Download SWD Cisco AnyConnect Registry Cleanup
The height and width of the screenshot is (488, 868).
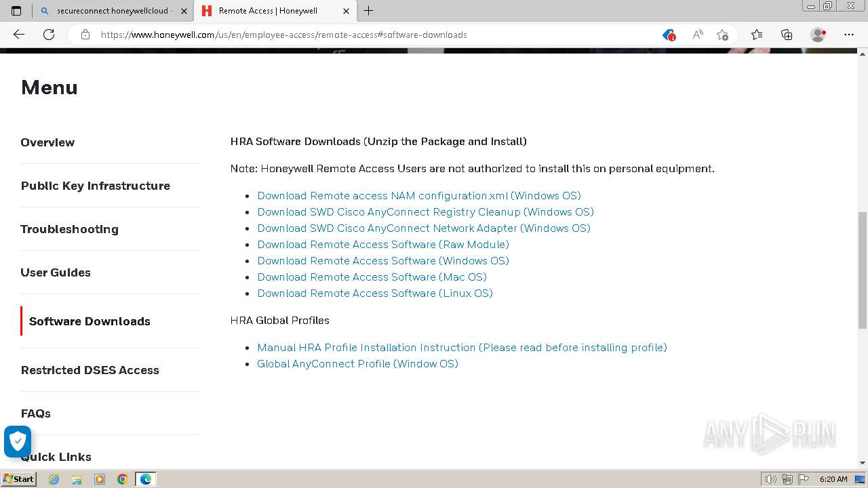click(x=425, y=212)
